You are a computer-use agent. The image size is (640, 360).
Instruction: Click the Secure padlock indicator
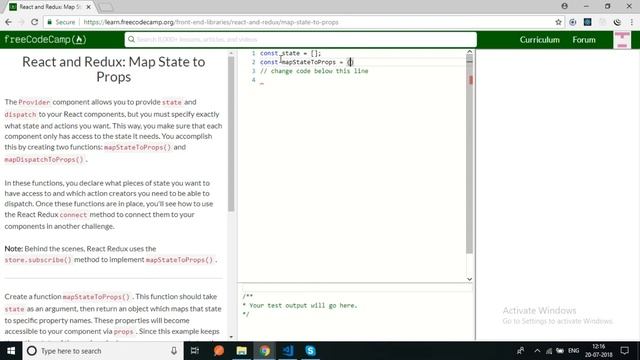61,22
